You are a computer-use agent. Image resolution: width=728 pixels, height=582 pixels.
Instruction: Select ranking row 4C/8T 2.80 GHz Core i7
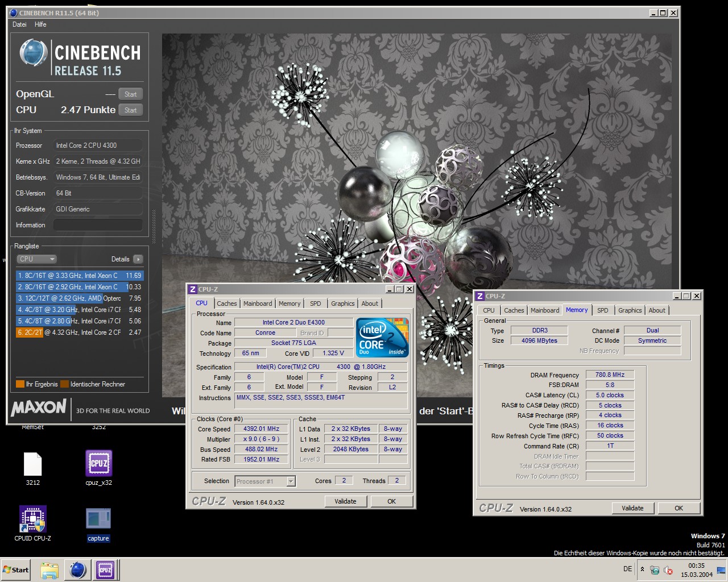80,321
